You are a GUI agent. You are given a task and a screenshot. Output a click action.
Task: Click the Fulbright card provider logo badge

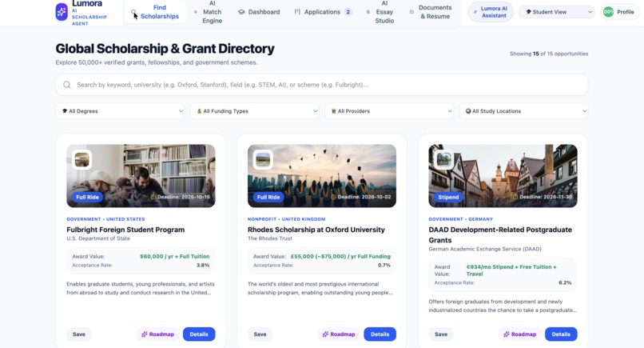[81, 160]
